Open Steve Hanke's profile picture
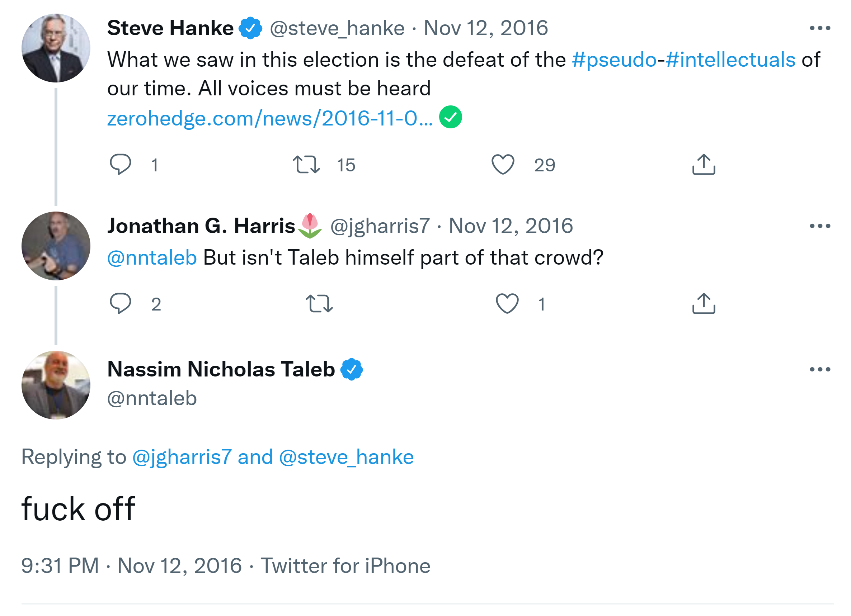Viewport: 851px width, 616px height. [56, 48]
